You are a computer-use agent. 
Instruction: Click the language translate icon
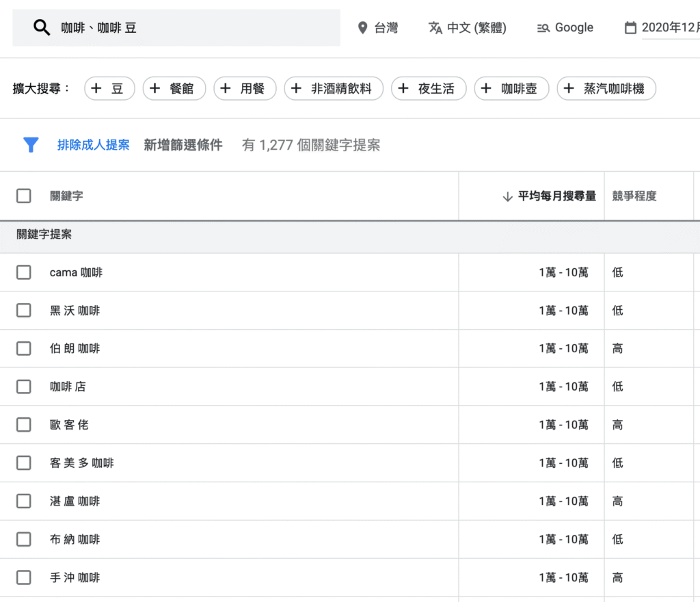[x=435, y=27]
